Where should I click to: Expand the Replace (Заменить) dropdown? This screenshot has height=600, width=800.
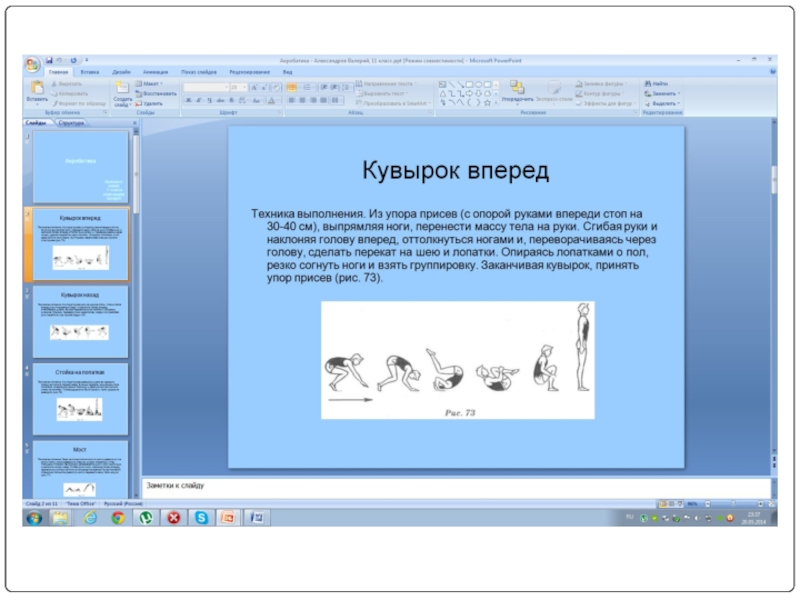(x=664, y=93)
